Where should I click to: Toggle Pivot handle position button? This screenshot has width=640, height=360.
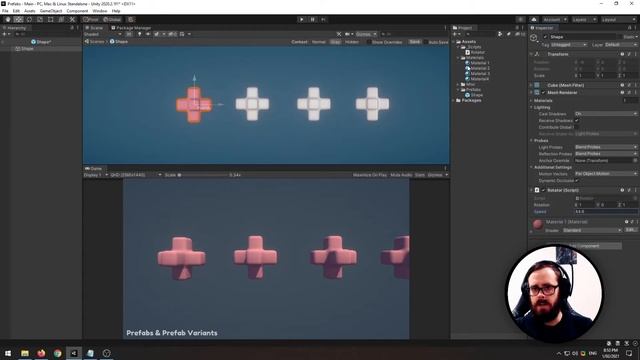coord(91,20)
